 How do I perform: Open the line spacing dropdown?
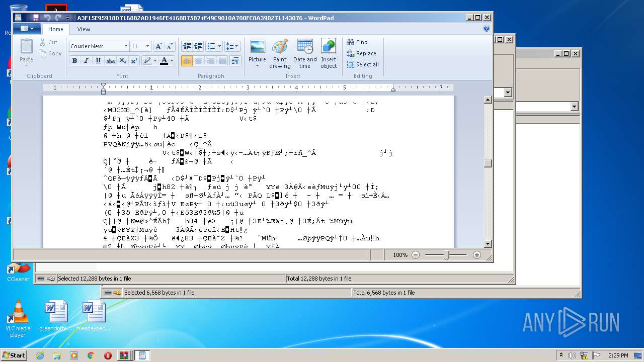click(232, 46)
